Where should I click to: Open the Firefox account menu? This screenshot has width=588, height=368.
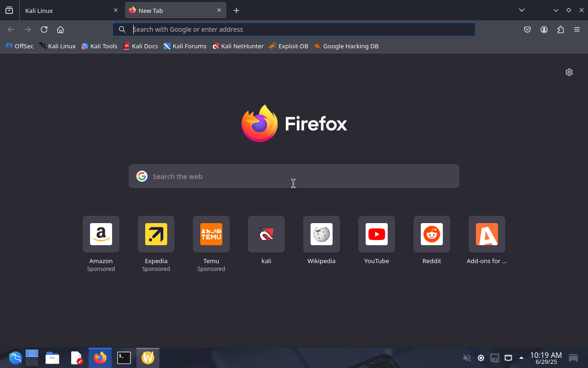(544, 29)
